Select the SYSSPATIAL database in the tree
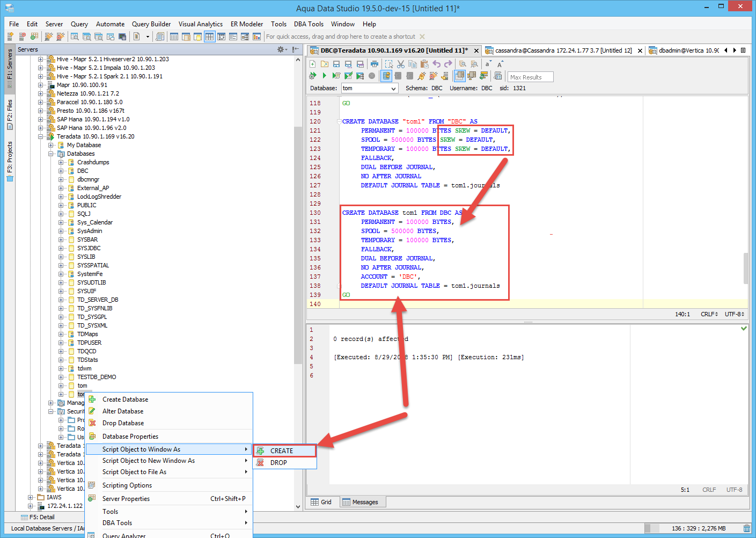 (93, 265)
